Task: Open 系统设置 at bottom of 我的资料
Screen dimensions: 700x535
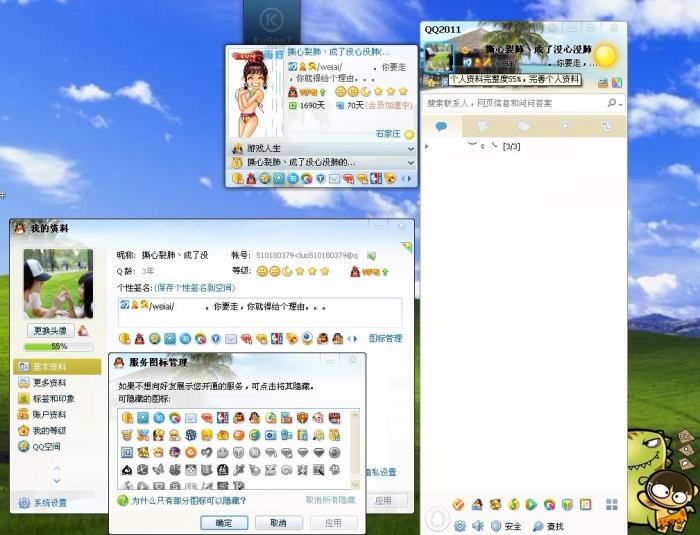Action: tap(43, 503)
